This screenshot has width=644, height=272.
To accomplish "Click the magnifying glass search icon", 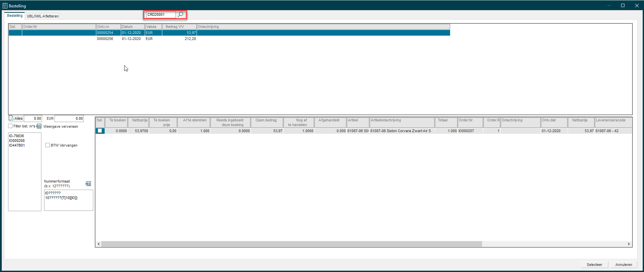I will [181, 14].
